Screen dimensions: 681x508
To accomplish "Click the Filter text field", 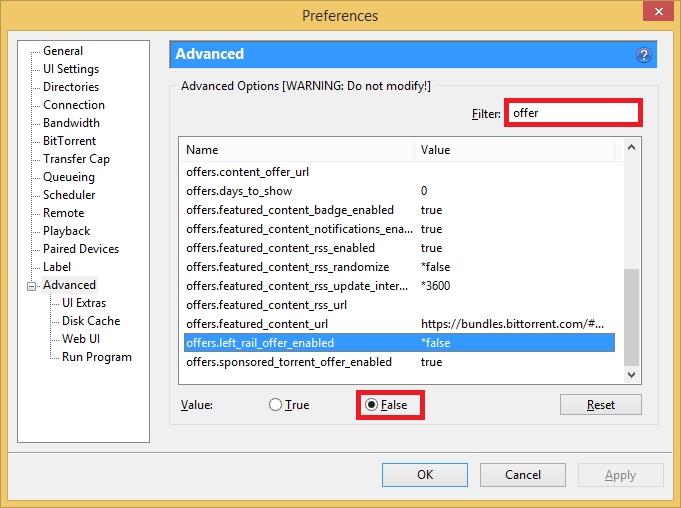I will point(572,113).
